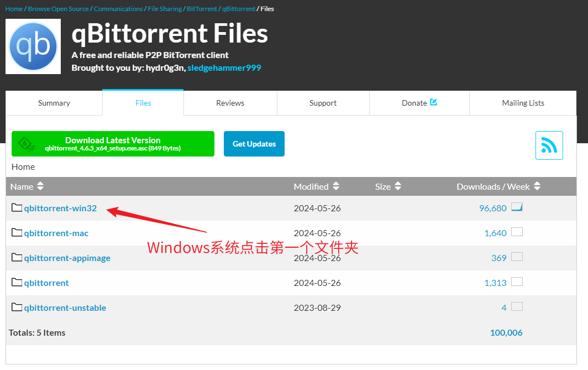Sort files by Name column arrows
The height and width of the screenshot is (370, 588).
[x=40, y=187]
